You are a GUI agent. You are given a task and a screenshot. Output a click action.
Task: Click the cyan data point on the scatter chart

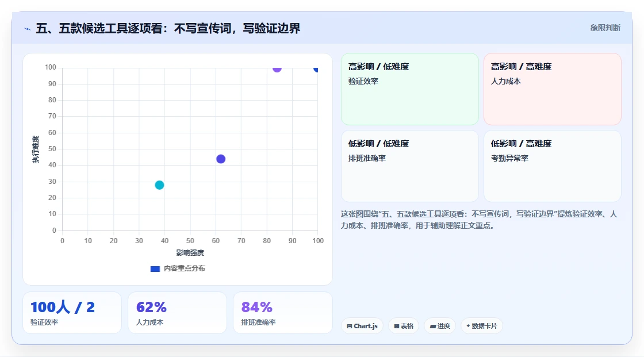[x=159, y=185]
